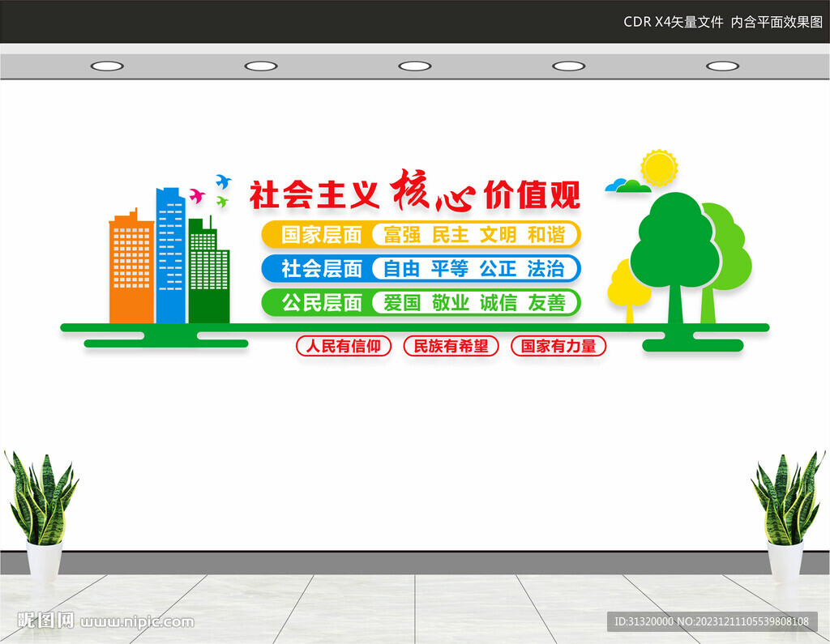Viewport: 830px width, 644px height.
Task: Click the tall blue skyscraper
Action: coord(170,255)
